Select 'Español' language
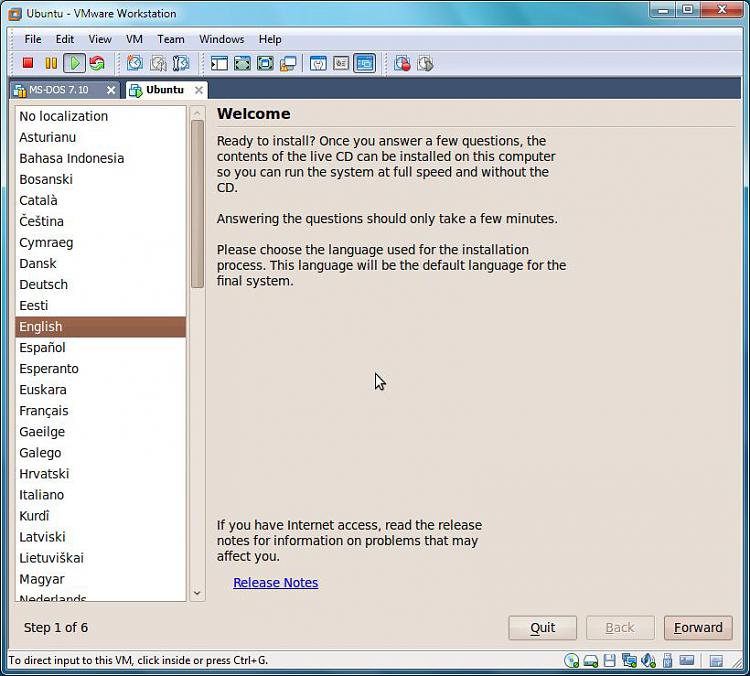The image size is (750, 676). point(100,348)
